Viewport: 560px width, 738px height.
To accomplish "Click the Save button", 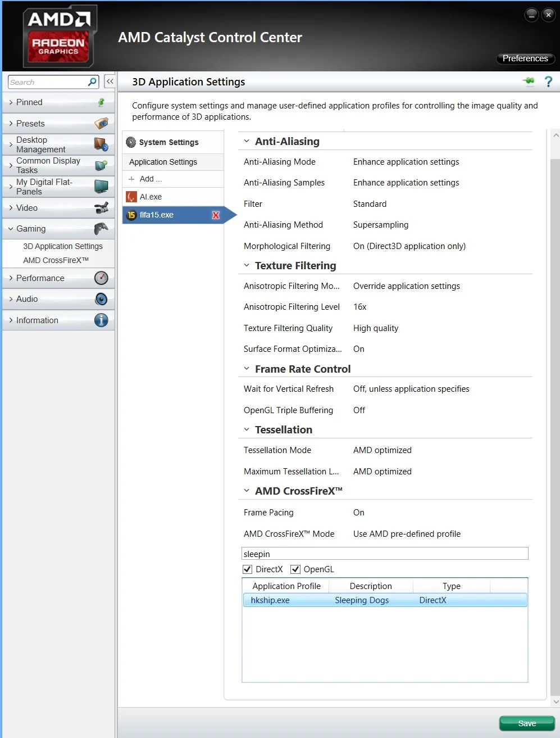I will tap(527, 723).
